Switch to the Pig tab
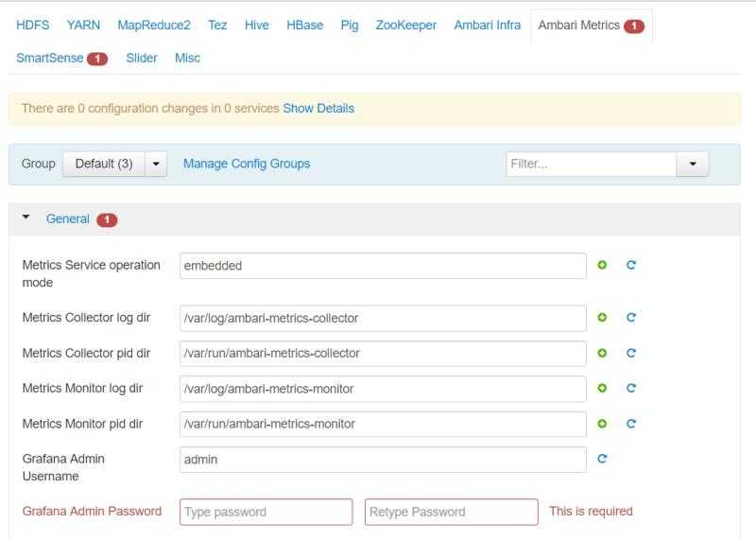The height and width of the screenshot is (540, 756). click(x=350, y=26)
